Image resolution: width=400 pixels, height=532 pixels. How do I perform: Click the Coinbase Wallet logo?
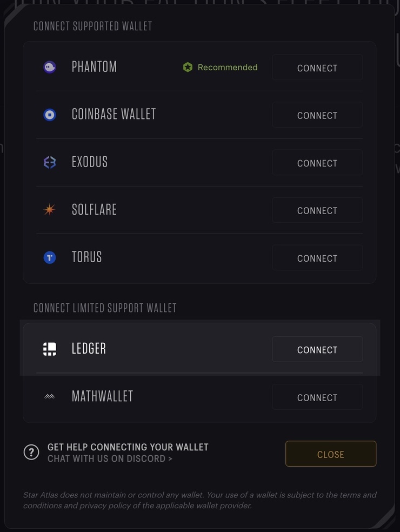[x=50, y=115]
